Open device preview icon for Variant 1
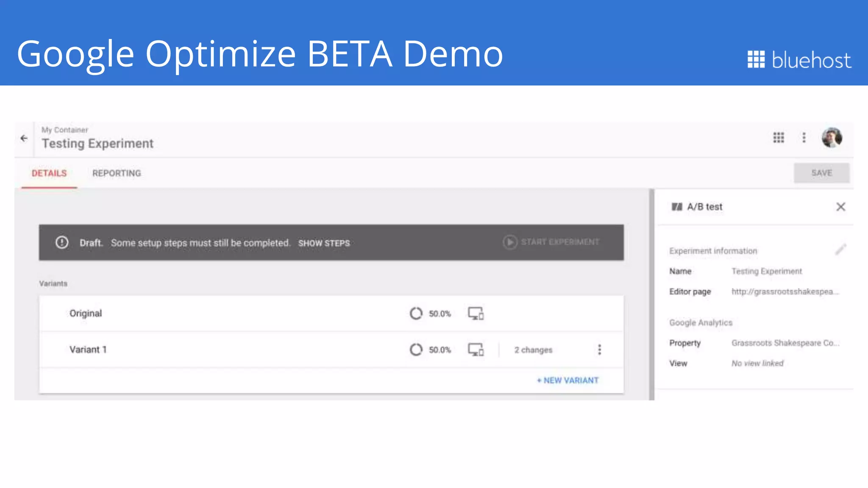The width and height of the screenshot is (868, 488). [x=476, y=349]
